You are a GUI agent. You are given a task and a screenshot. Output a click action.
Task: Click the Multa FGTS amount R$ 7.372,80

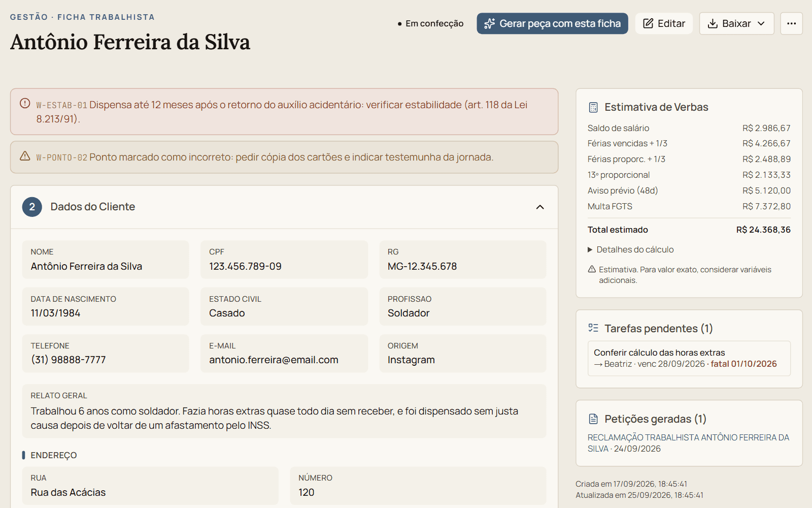(x=766, y=206)
